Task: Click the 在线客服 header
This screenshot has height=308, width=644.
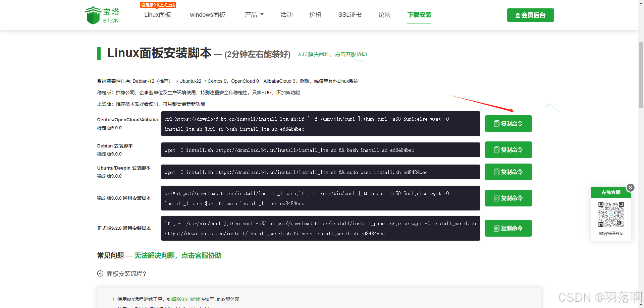Action: 611,192
